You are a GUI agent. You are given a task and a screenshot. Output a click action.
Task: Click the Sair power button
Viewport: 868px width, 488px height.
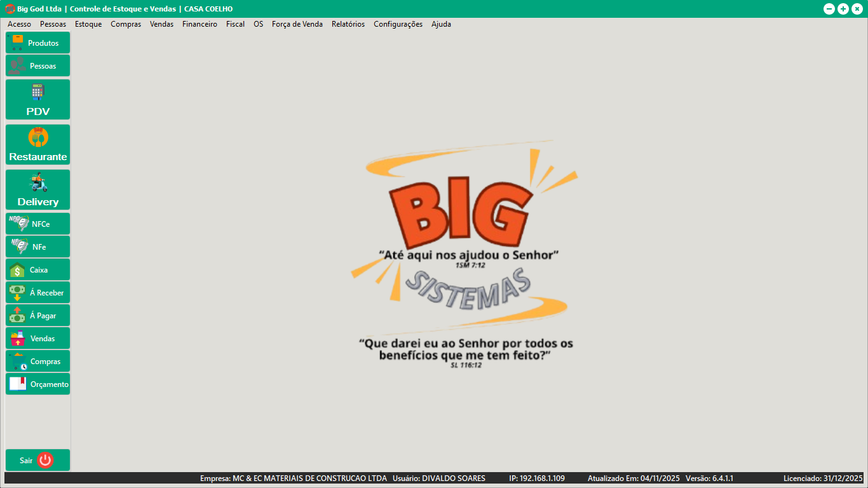click(37, 460)
